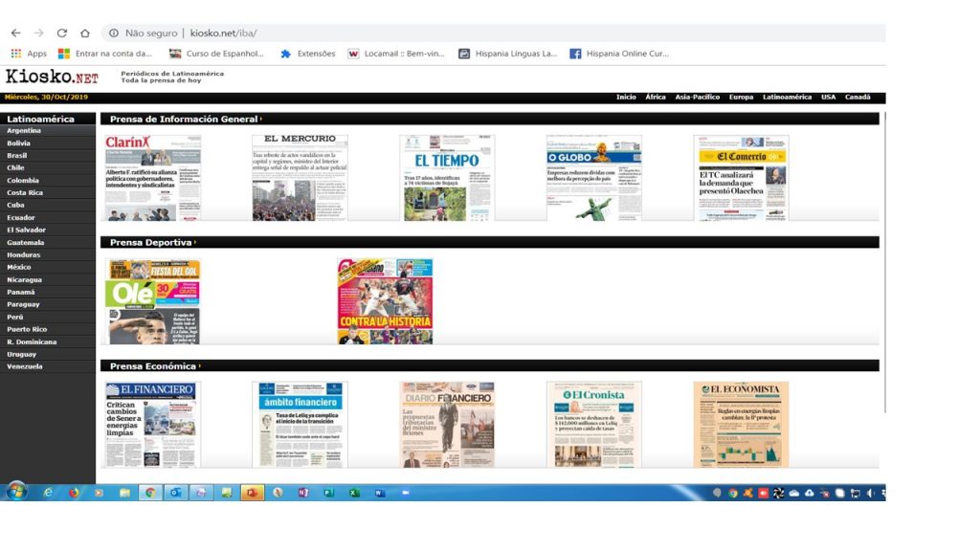Open the Clarín front page thumbnail
This screenshot has width=980, height=551.
click(153, 178)
